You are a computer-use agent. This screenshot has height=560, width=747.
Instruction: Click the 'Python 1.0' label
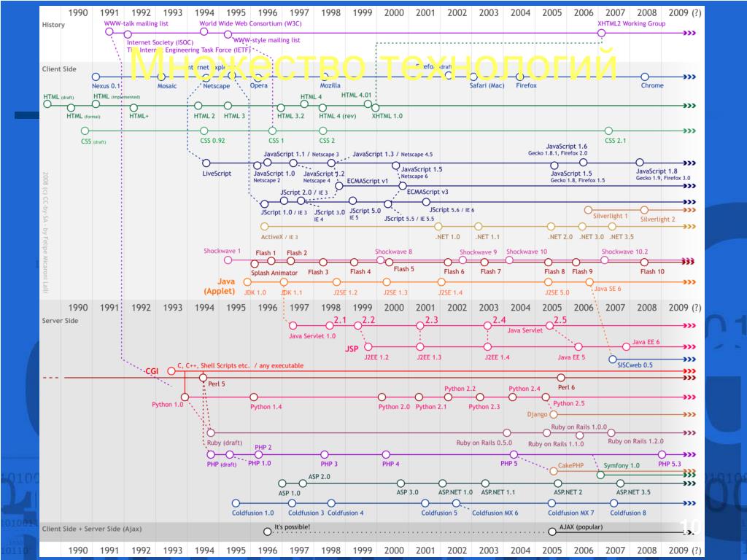167,404
